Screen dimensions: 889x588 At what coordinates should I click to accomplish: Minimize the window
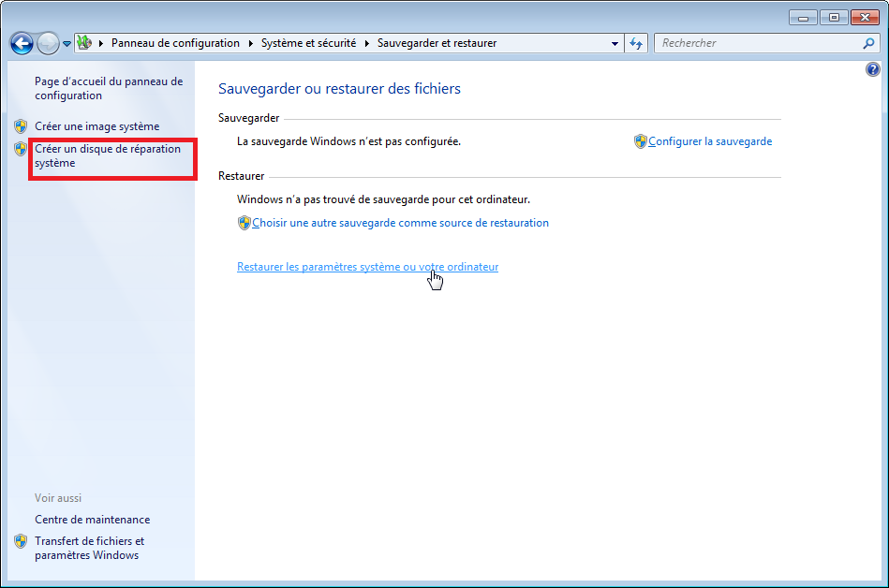point(803,18)
